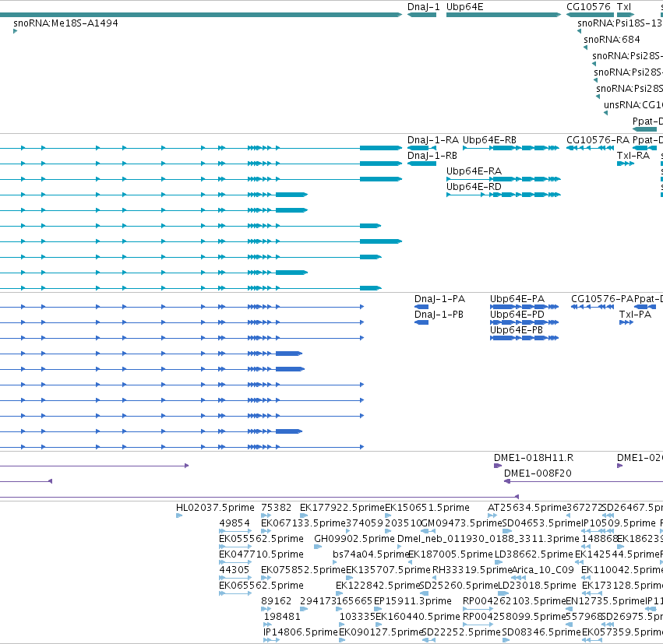Select the Ubp64E-PB protein label
Viewport: 663px width, 644px height.
tap(517, 330)
